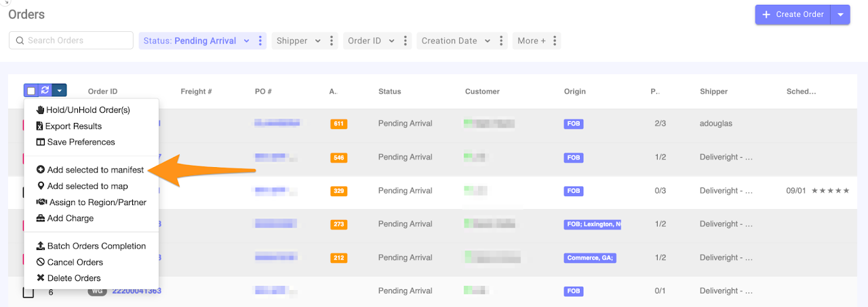The width and height of the screenshot is (868, 307).
Task: Sort by the Shipper column header
Action: pos(713,91)
